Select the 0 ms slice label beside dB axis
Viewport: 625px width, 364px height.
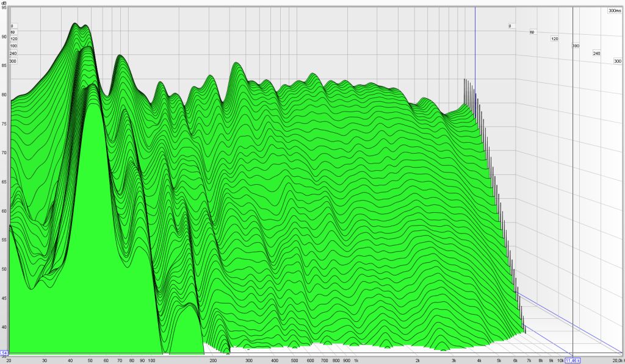click(x=13, y=26)
